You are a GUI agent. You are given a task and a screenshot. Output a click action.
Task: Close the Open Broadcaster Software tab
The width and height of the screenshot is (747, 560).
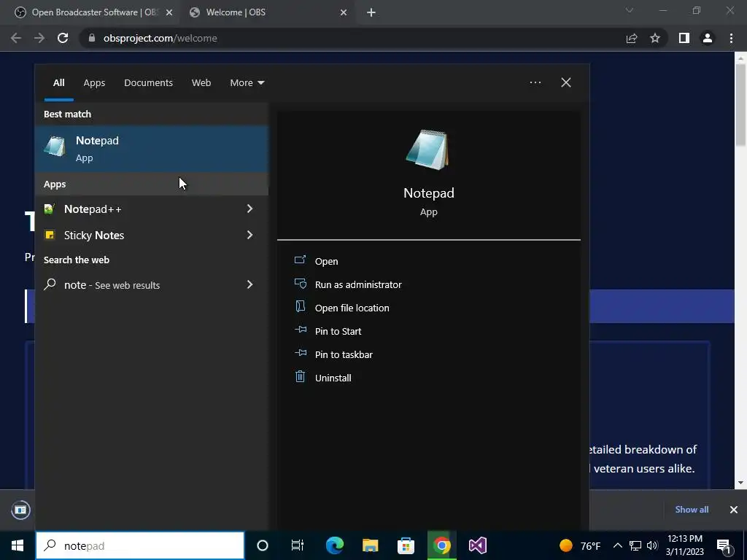[x=169, y=12]
